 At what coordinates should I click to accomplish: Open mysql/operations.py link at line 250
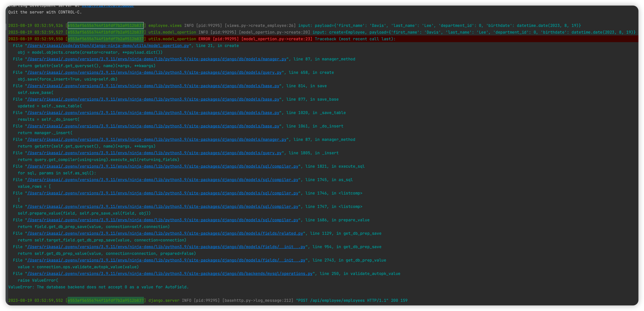click(x=170, y=274)
